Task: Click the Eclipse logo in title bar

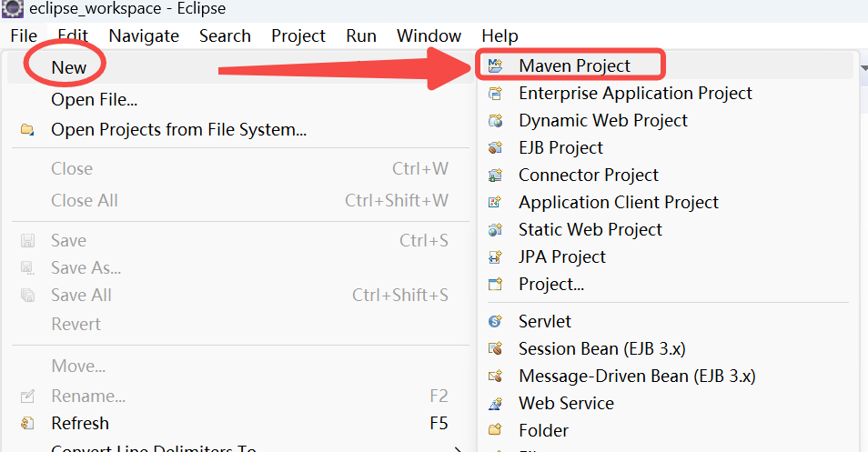Action: (x=13, y=9)
